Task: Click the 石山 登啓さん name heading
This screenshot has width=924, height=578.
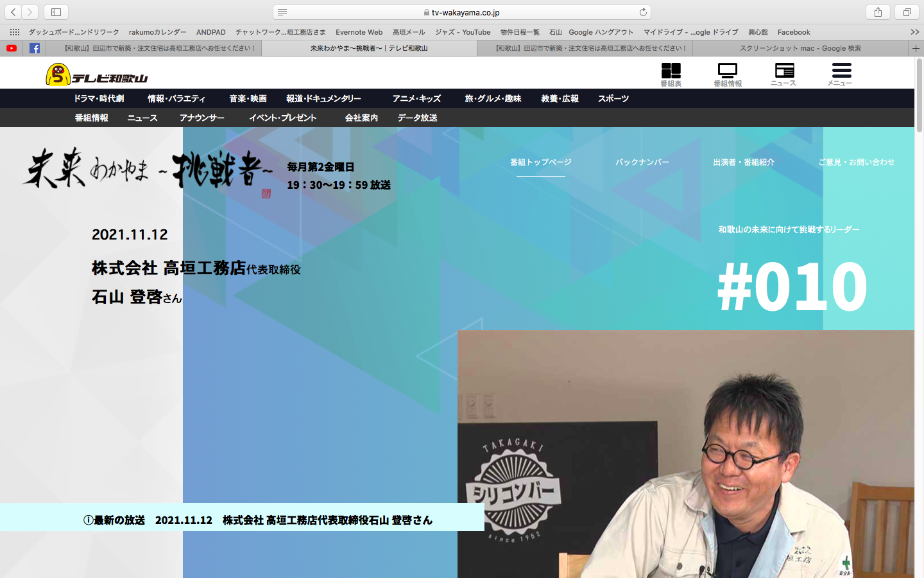Action: tap(137, 297)
